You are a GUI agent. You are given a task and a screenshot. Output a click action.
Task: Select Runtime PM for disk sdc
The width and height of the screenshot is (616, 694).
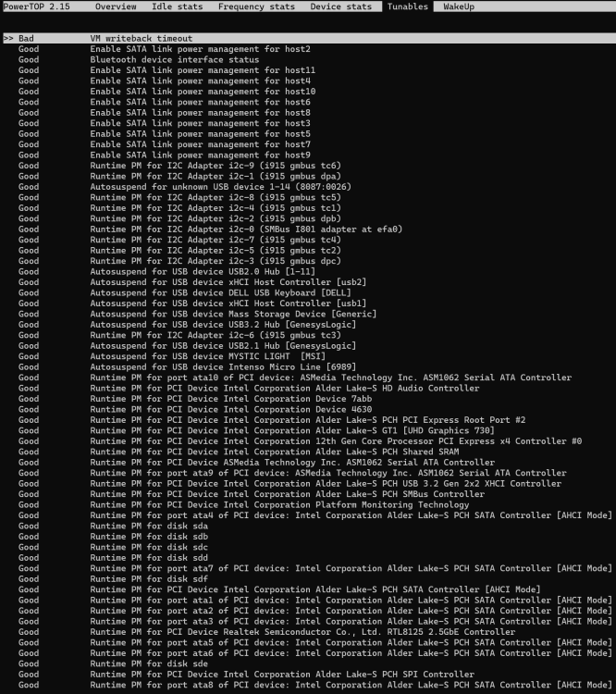click(x=113, y=548)
